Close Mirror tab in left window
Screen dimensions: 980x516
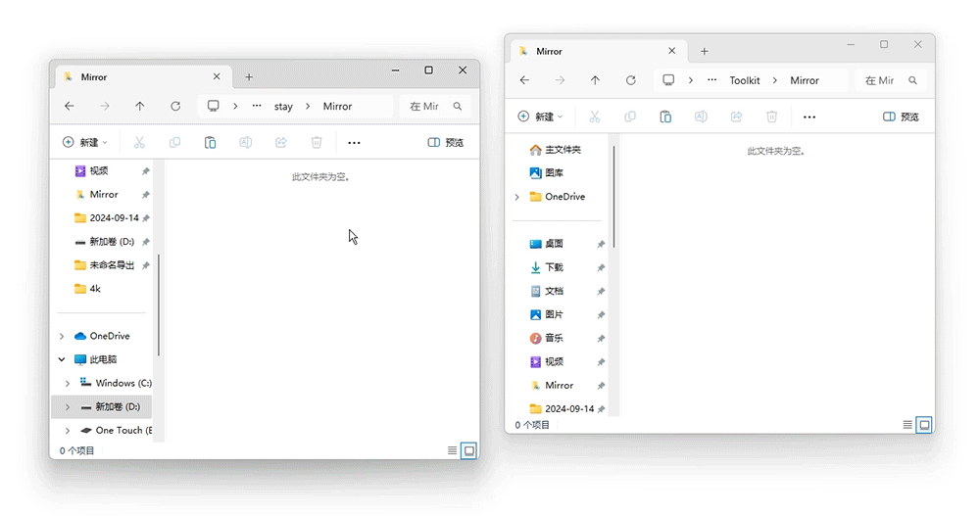217,76
